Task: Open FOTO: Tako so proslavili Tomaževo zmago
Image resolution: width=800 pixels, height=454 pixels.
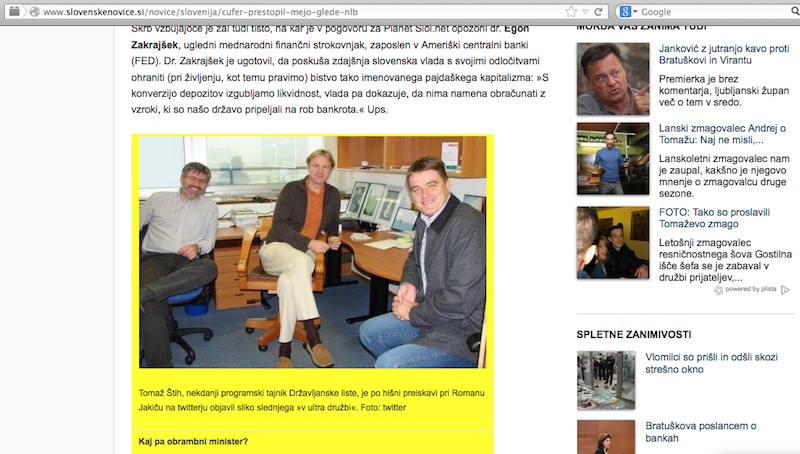Action: click(x=714, y=218)
